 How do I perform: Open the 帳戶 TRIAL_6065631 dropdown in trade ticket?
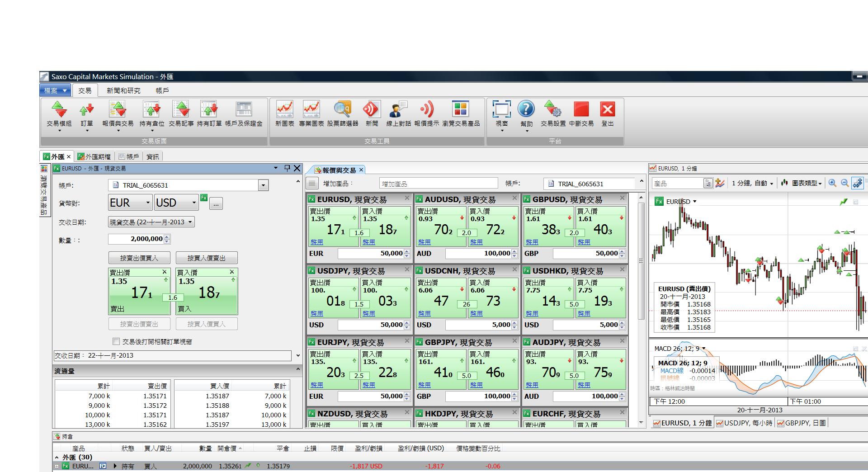(263, 185)
